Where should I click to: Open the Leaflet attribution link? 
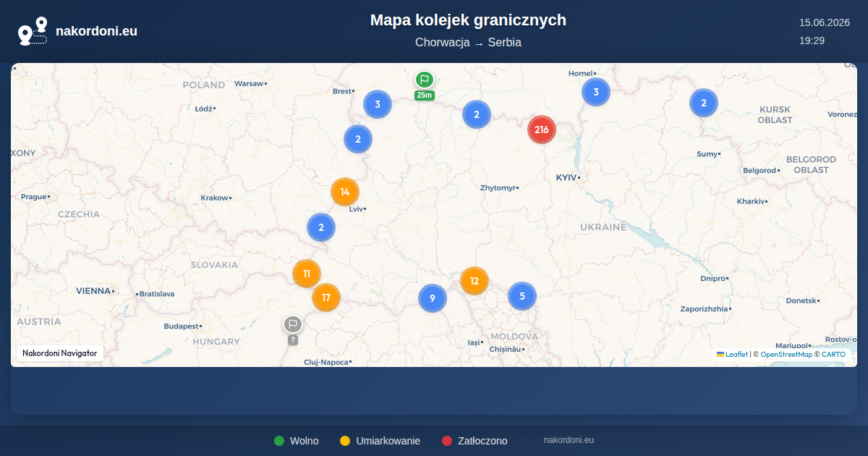[732, 354]
